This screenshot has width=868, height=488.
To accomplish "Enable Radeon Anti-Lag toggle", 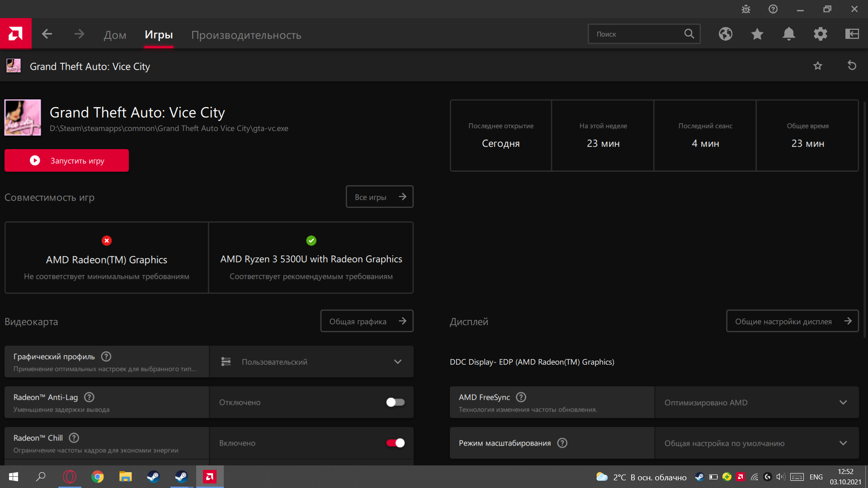I will tap(396, 402).
